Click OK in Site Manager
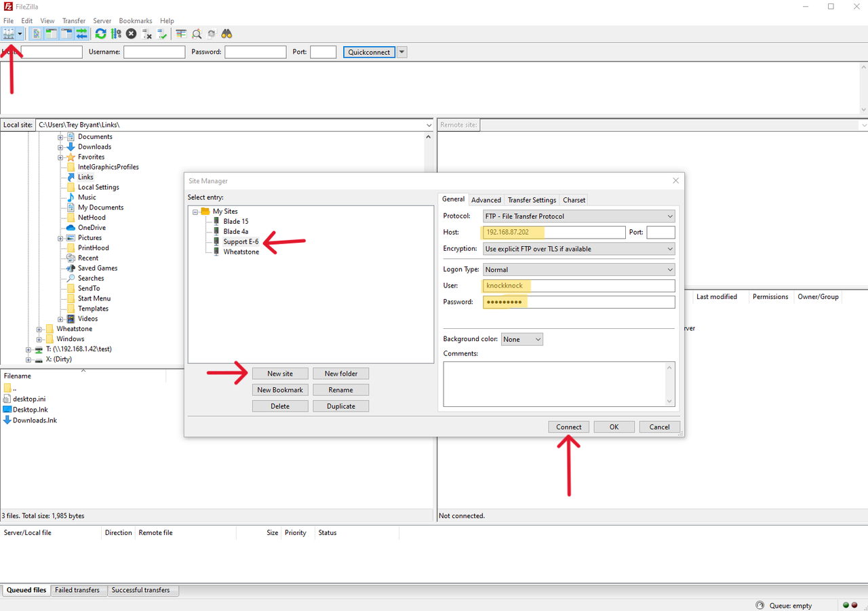 [614, 427]
